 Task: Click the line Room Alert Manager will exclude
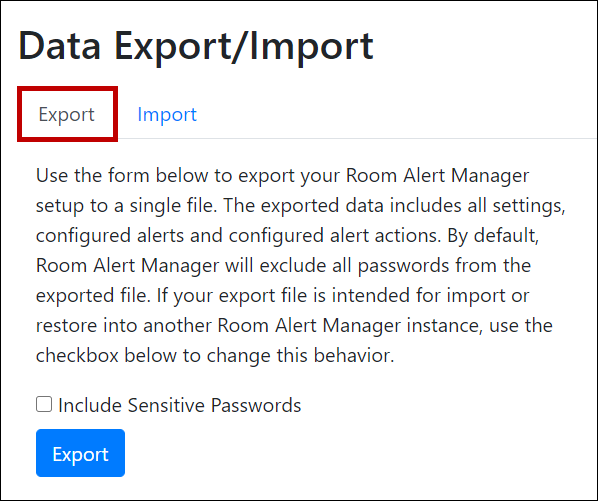[x=283, y=265]
